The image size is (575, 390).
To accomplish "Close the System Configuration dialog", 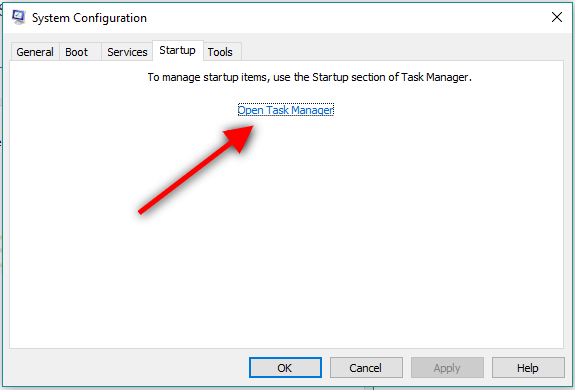I will 557,17.
